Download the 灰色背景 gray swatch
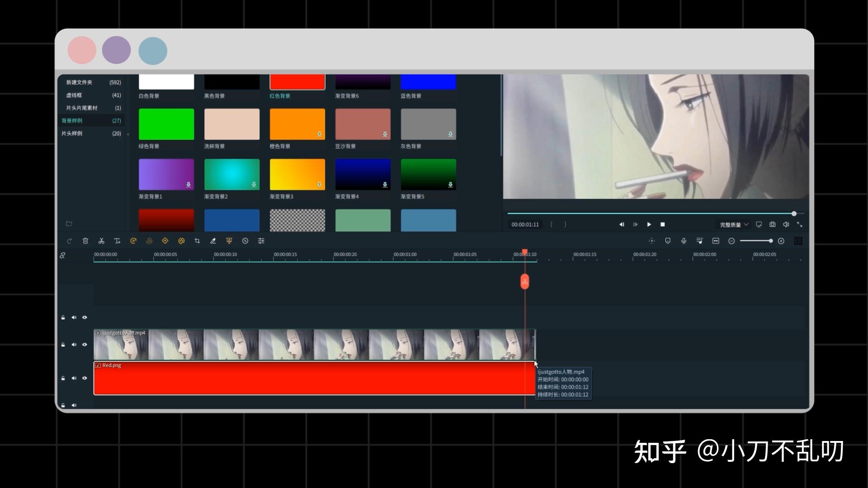The width and height of the screenshot is (868, 488). click(x=450, y=134)
